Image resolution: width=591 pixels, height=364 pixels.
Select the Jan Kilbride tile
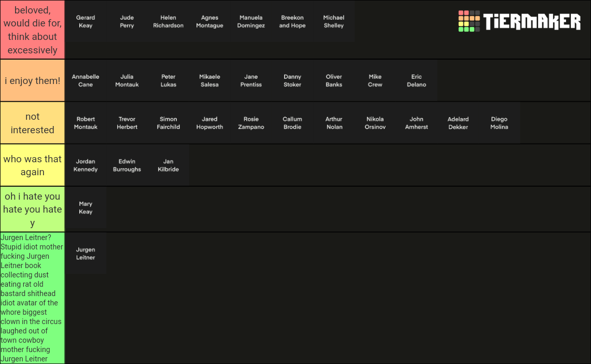coord(168,165)
